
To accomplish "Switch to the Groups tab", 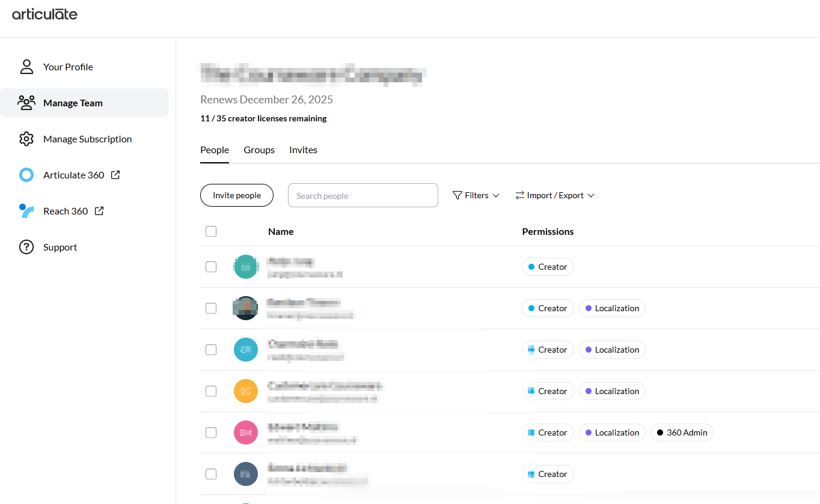I will (x=259, y=150).
